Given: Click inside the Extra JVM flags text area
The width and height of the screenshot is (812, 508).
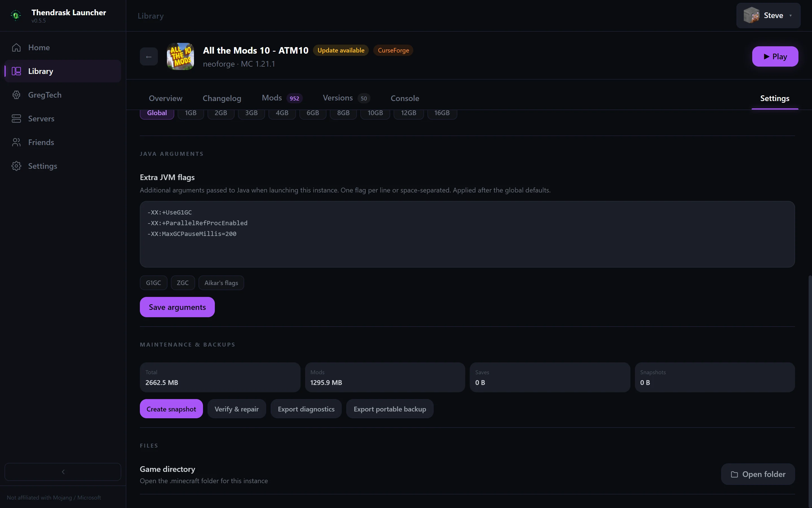Looking at the screenshot, I should click(467, 234).
